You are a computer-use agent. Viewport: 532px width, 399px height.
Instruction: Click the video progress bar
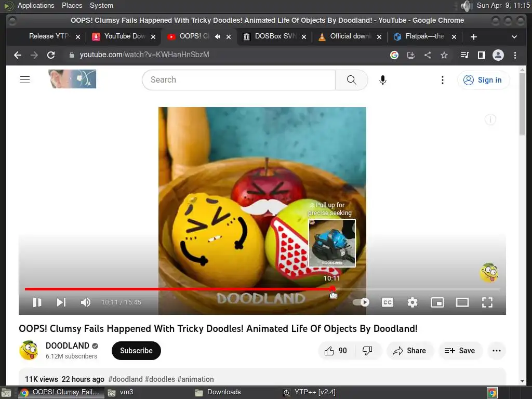coord(262,289)
